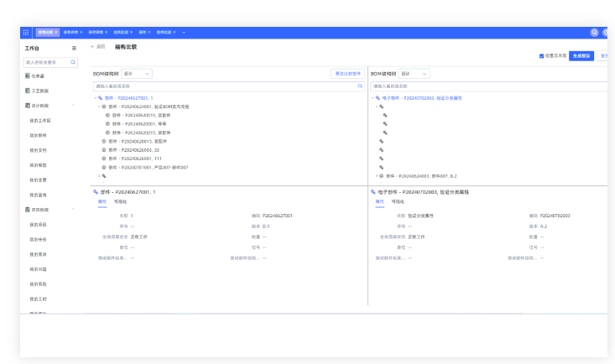Click the sidebar search magnifier icon
The width and height of the screenshot is (615, 364).
[x=72, y=62]
